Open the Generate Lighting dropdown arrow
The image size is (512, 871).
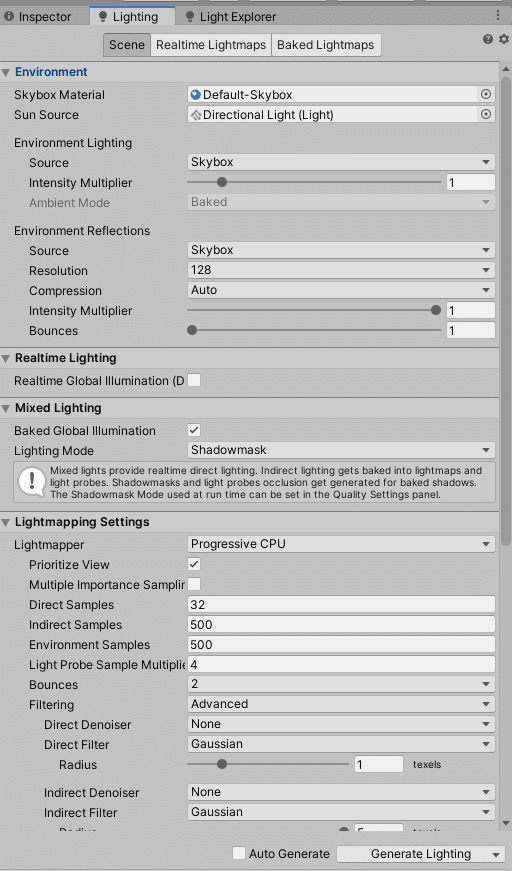coord(496,854)
